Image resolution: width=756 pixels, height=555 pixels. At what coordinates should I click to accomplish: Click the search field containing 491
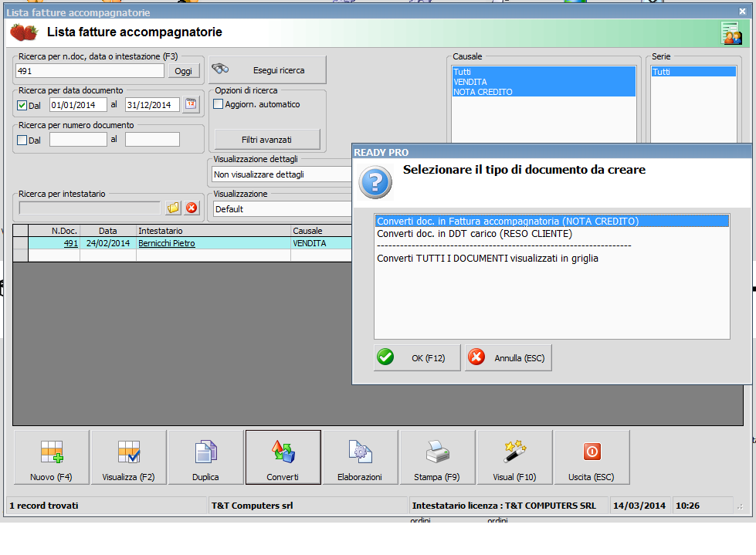pos(90,71)
